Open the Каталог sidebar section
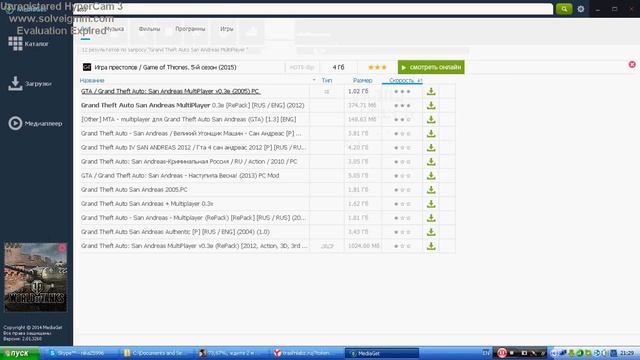Screen dimensions: 640x360 click(x=28, y=43)
